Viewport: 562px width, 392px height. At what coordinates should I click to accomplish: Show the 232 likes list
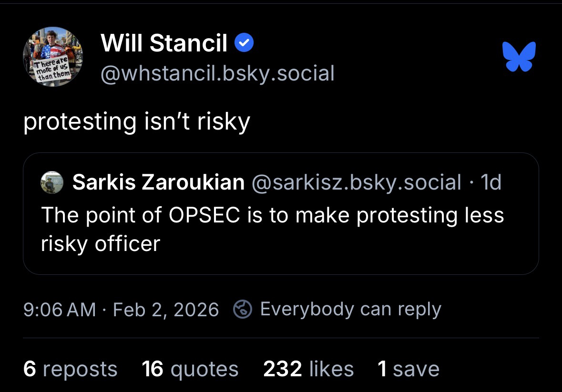pos(308,369)
